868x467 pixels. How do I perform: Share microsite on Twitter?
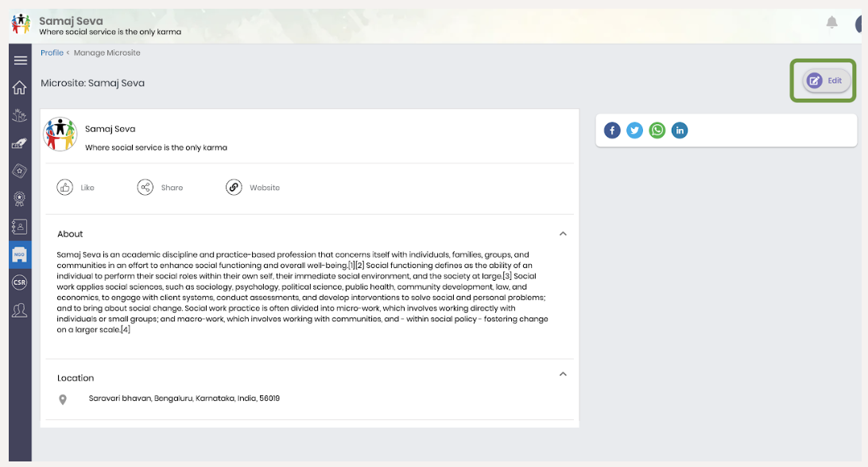tap(634, 130)
